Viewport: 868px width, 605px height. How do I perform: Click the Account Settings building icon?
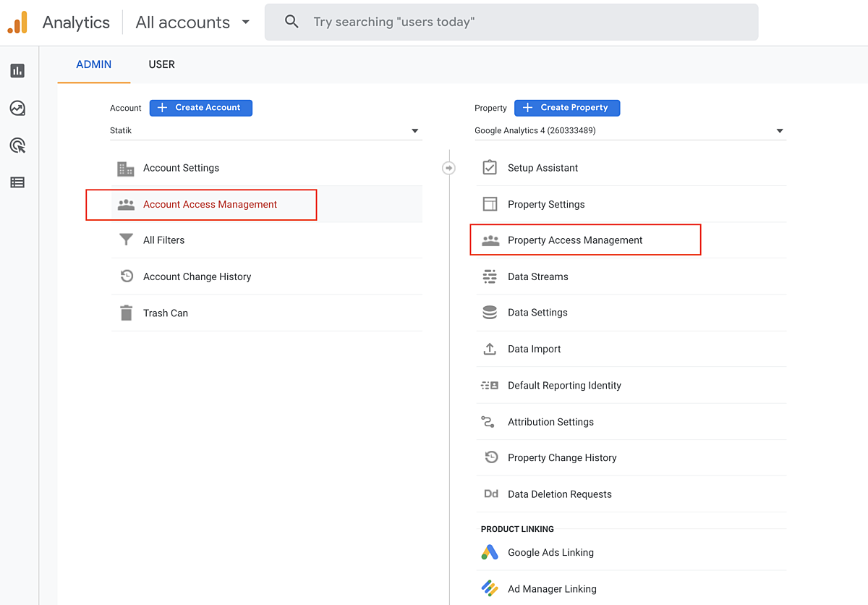pyautogui.click(x=126, y=169)
